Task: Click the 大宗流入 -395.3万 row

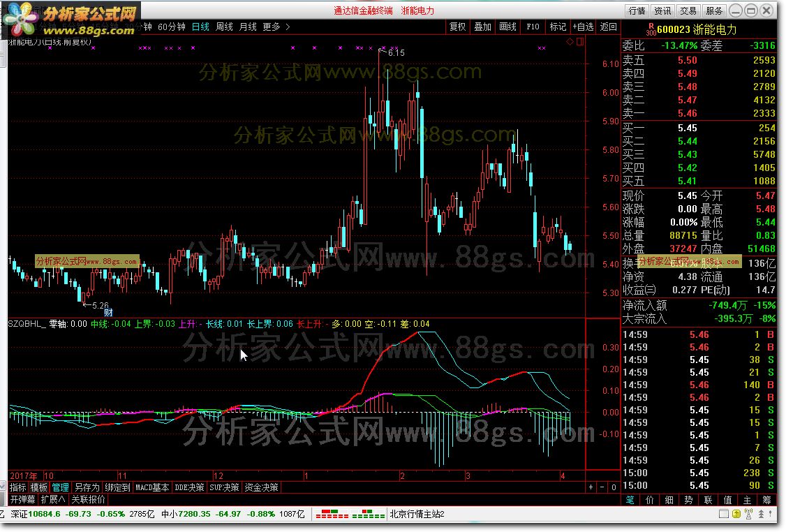Action: 699,318
